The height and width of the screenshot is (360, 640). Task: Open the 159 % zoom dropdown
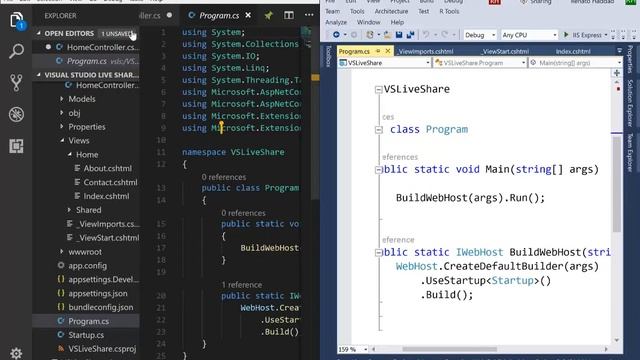365,349
